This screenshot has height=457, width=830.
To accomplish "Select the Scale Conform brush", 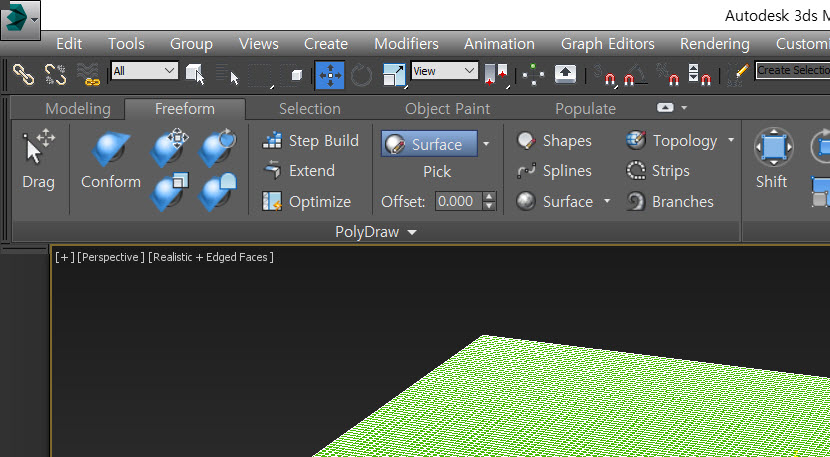I will click(x=169, y=192).
